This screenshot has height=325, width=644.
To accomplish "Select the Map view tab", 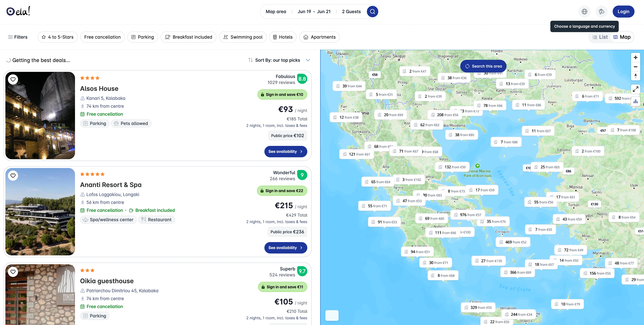I will pos(622,37).
